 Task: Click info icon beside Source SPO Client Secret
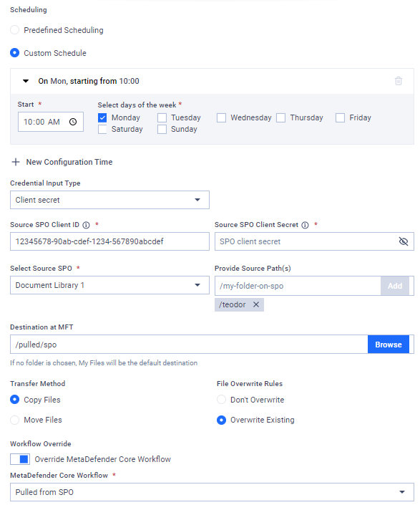(x=305, y=225)
